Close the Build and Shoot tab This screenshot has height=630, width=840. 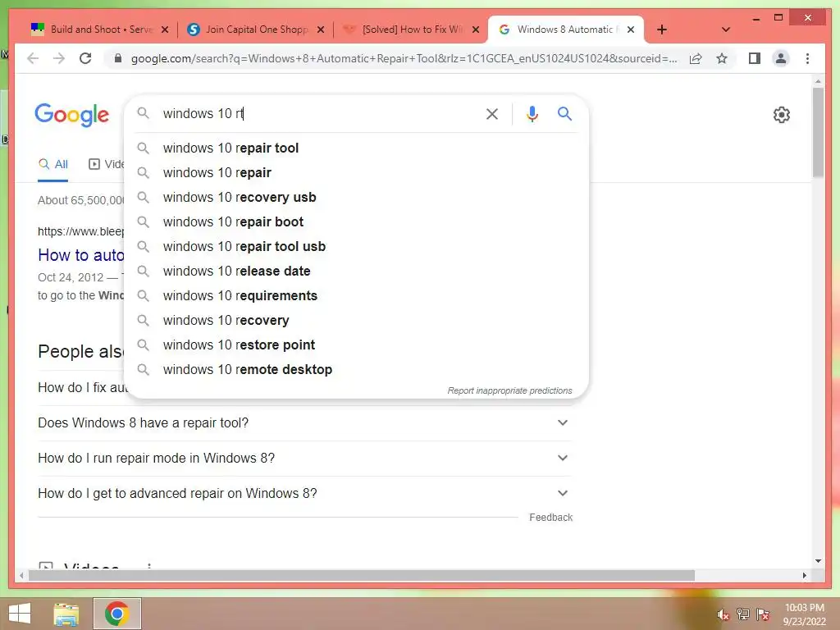pyautogui.click(x=165, y=30)
